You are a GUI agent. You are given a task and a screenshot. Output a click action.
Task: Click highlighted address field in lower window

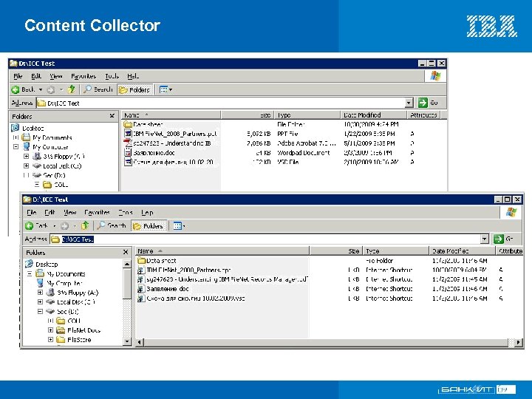(78, 239)
